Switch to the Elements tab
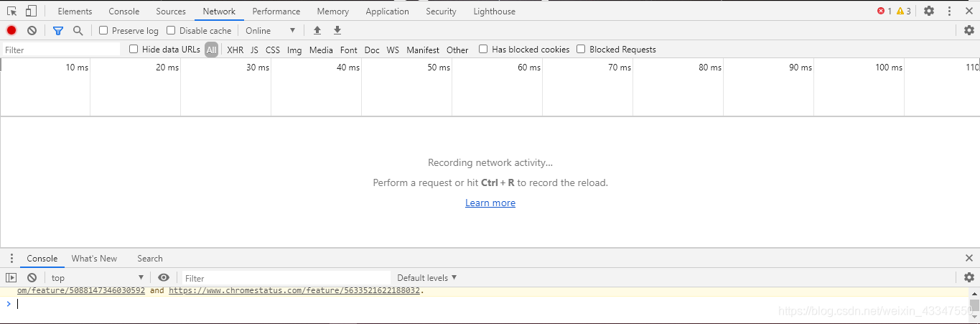Viewport: 980px width, 324px height. pyautogui.click(x=75, y=11)
